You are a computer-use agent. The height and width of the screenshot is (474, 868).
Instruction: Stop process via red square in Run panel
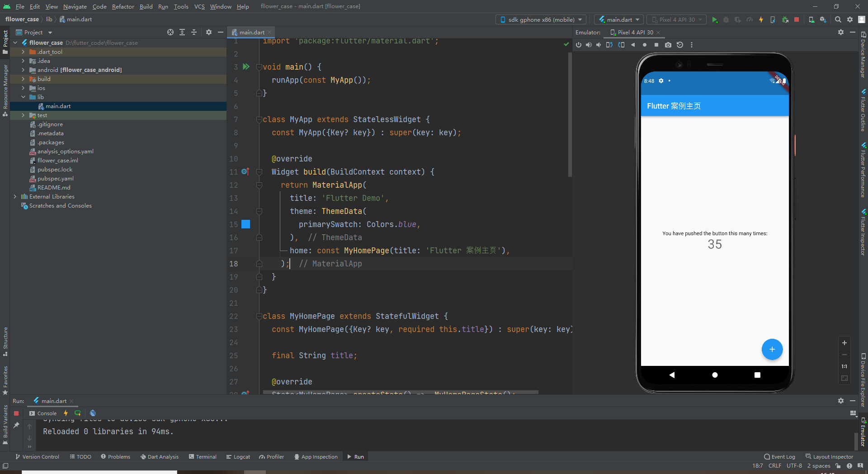pyautogui.click(x=16, y=413)
